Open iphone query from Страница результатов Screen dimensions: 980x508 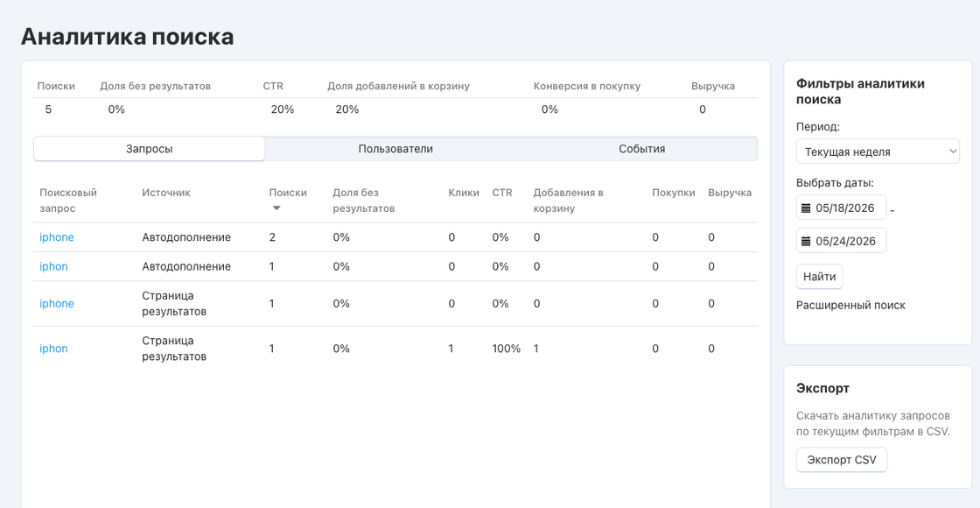(57, 303)
